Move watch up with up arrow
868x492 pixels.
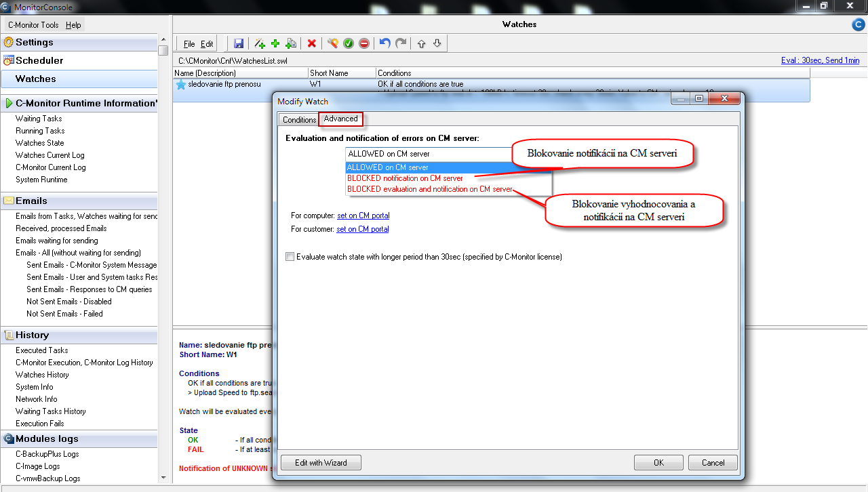(x=421, y=43)
